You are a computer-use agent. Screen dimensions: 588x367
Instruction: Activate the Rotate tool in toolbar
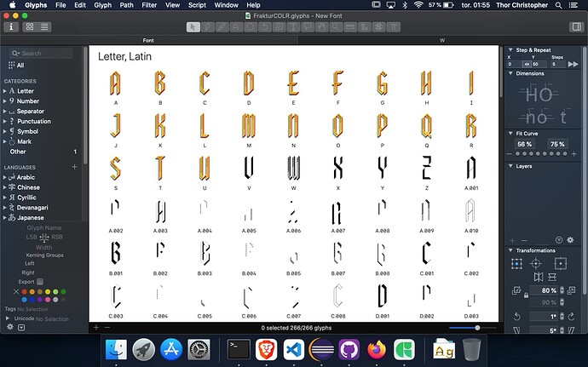265,27
